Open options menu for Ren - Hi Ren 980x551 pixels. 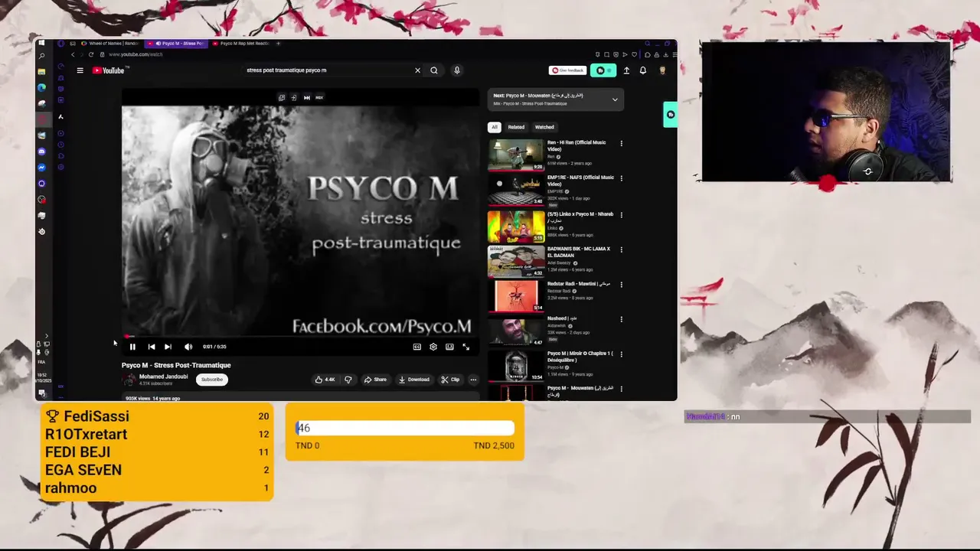[621, 143]
